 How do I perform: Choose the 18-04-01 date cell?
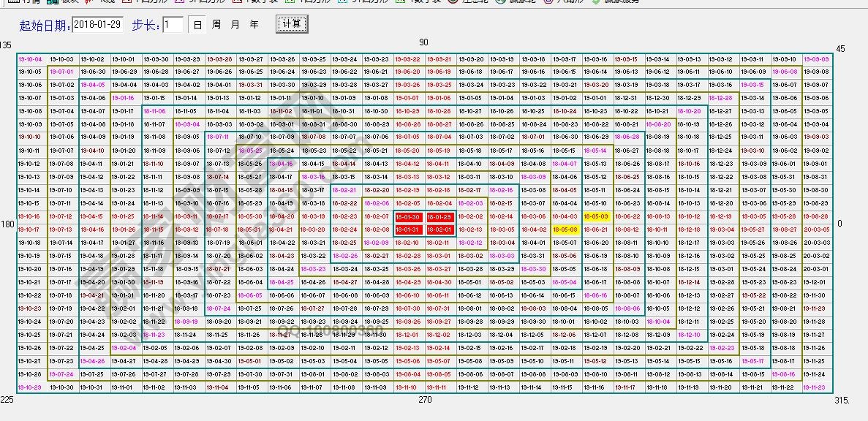coord(533,243)
